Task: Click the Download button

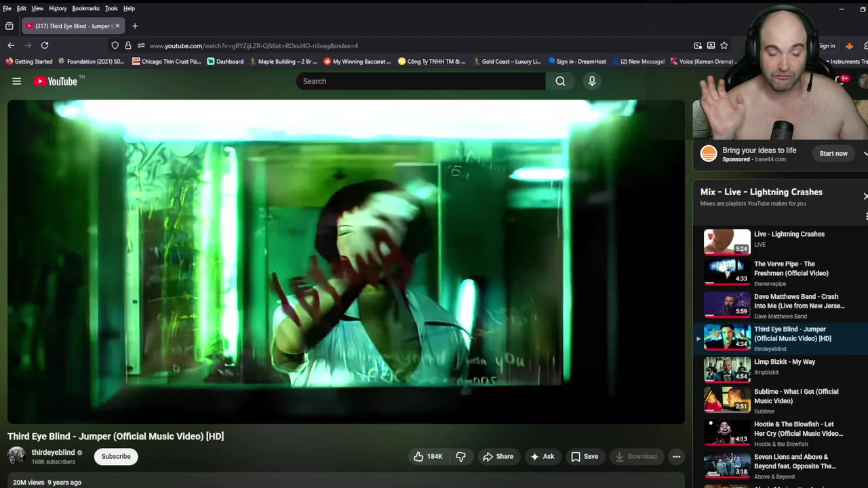Action: pos(635,457)
